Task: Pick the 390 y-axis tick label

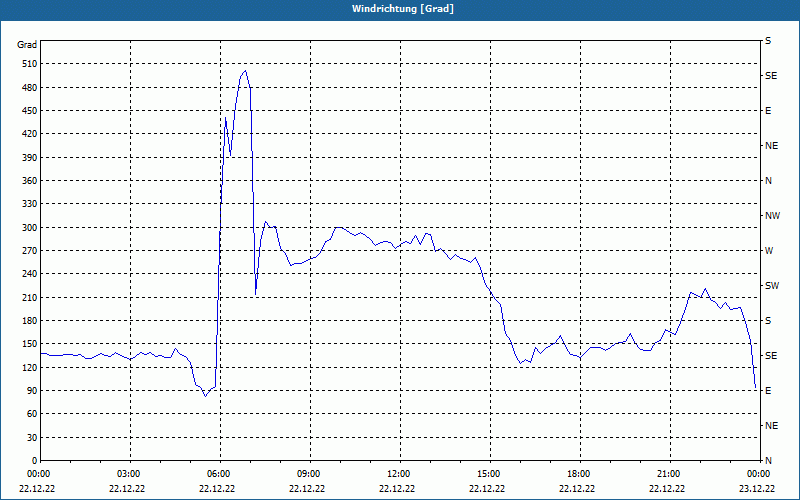Action: tap(31, 158)
